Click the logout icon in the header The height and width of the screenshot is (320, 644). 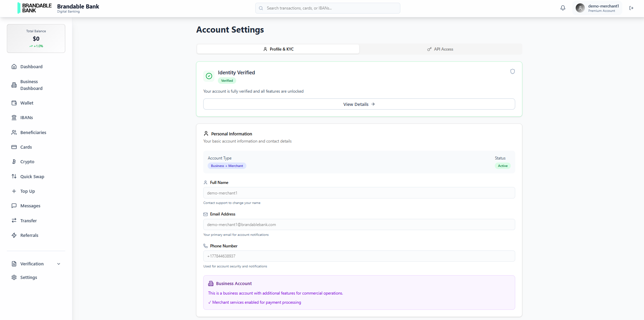click(631, 8)
